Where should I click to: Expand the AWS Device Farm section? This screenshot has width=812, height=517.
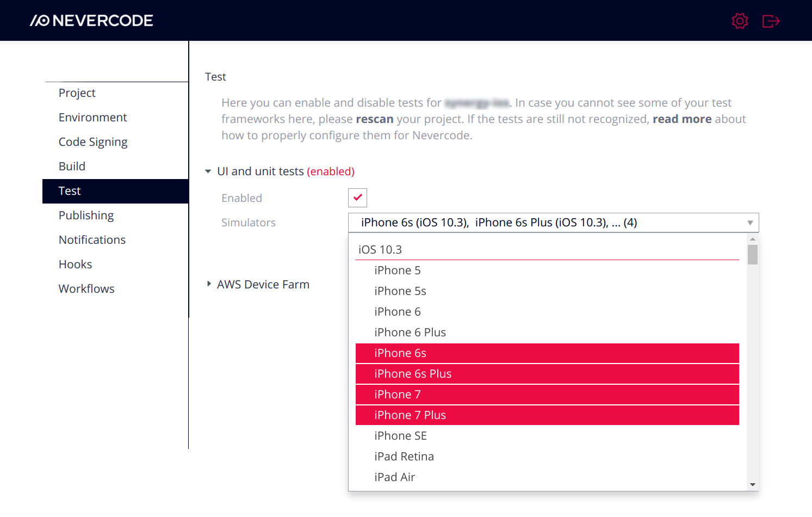pyautogui.click(x=209, y=284)
